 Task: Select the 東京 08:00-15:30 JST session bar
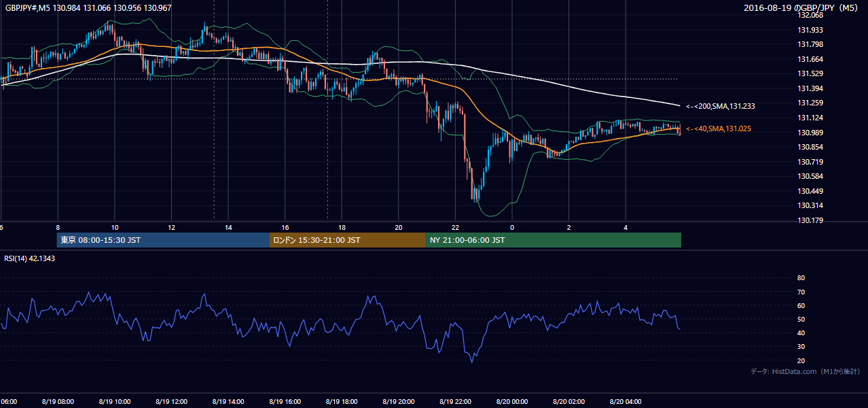163,240
